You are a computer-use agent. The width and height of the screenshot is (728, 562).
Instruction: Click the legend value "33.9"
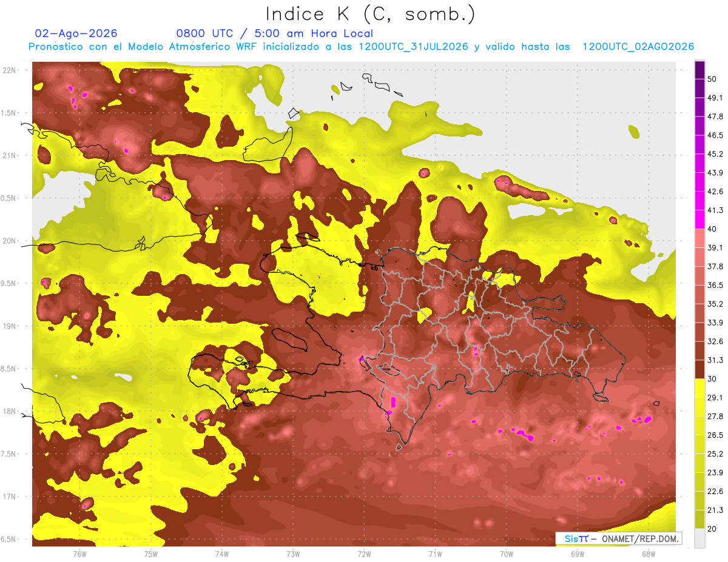[x=715, y=323]
